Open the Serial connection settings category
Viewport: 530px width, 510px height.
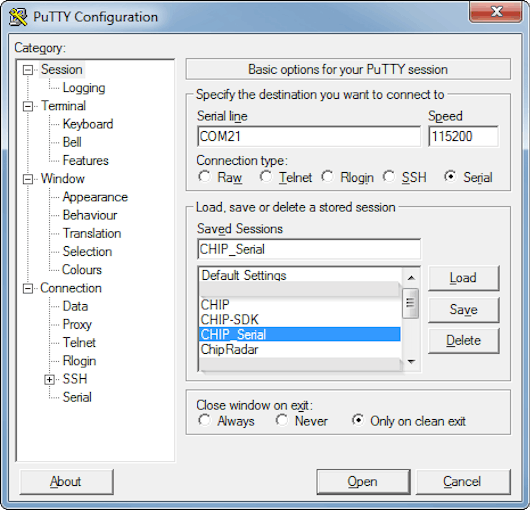coord(77,397)
